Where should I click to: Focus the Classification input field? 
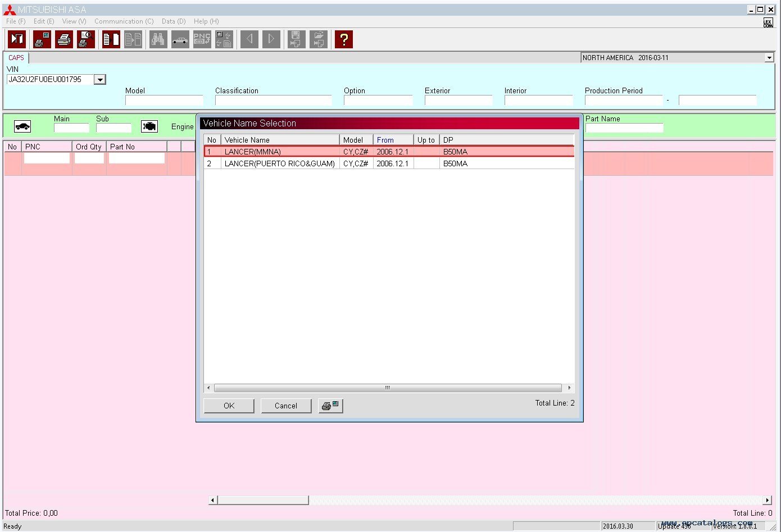coord(273,101)
